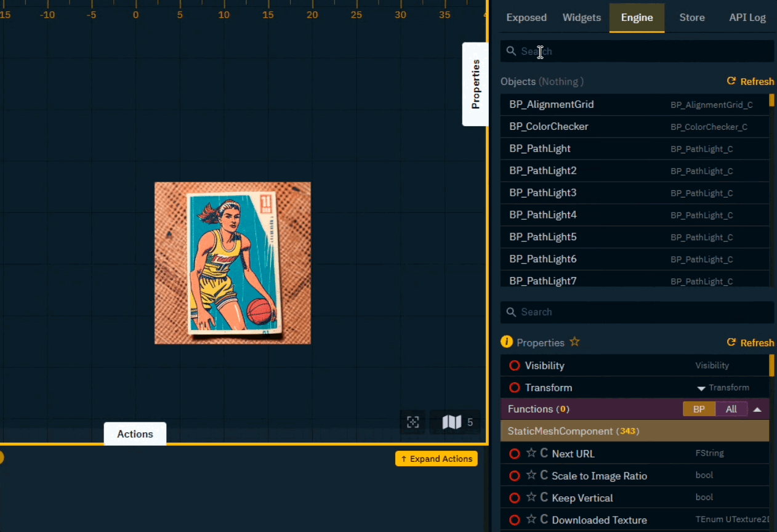Screen dimensions: 777x532
Task: Click the focus frame icon in the viewport
Action: click(413, 422)
